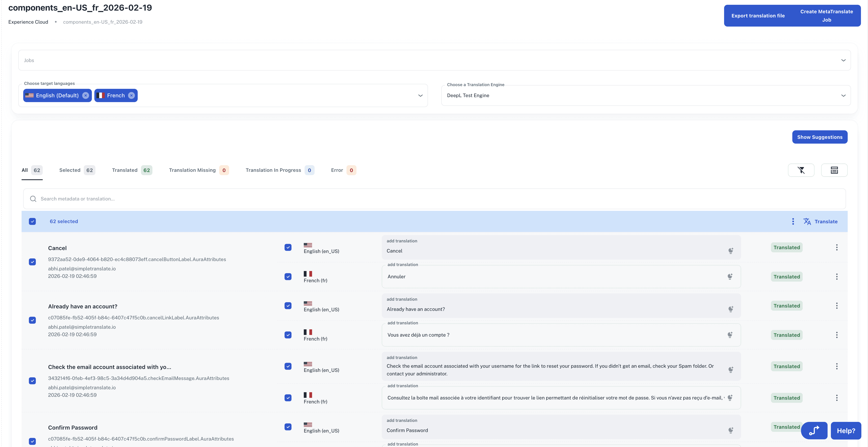The height and width of the screenshot is (447, 868).
Task: Open row menu for 'Already have an account?' English
Action: click(837, 306)
